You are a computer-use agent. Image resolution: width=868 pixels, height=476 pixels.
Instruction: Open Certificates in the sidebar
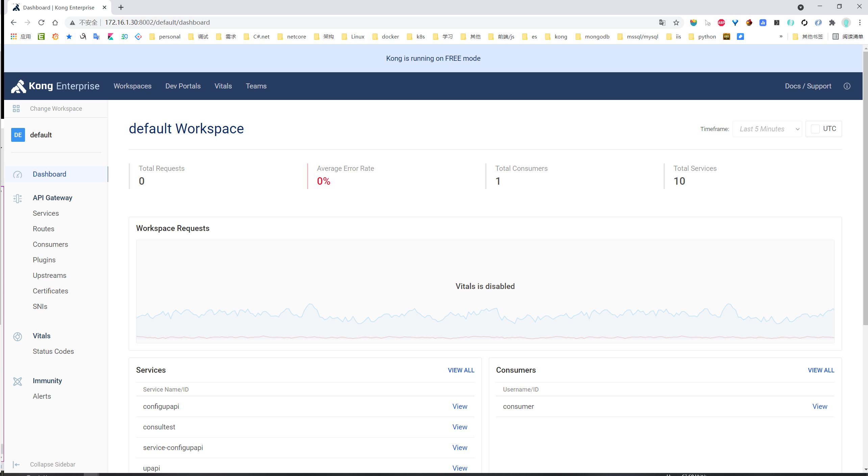50,291
